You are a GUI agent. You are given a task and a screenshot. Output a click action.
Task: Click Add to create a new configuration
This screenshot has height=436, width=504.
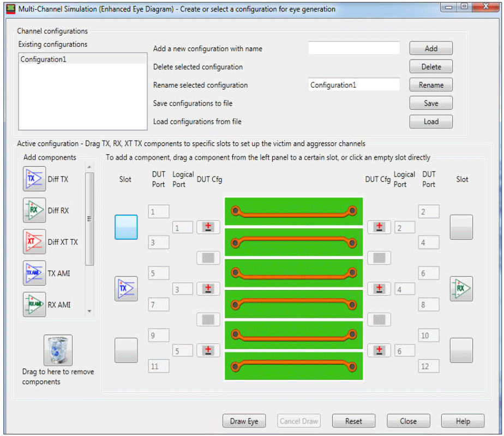(430, 48)
